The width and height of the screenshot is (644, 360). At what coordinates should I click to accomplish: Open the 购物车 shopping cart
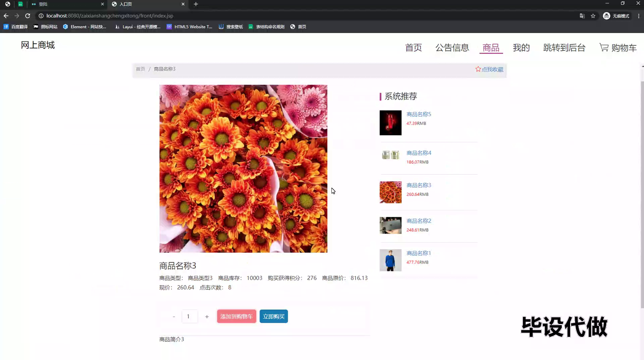click(x=618, y=48)
